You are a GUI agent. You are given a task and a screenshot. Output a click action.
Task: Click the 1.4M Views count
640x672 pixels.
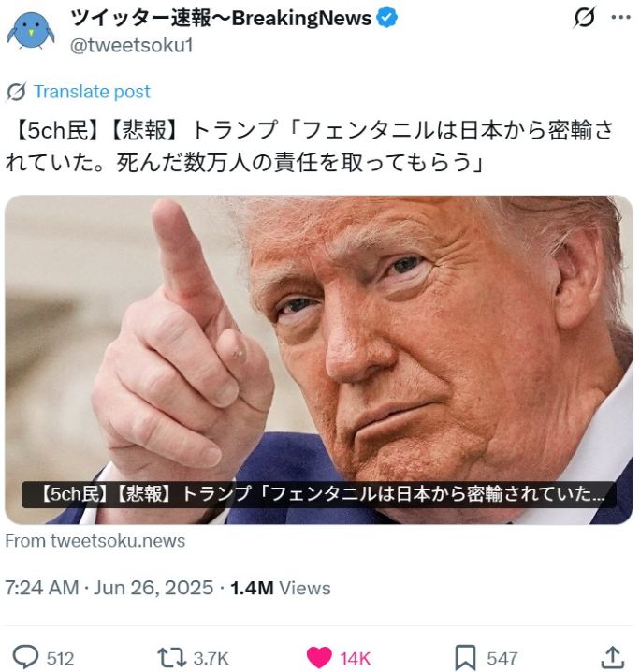tap(281, 588)
